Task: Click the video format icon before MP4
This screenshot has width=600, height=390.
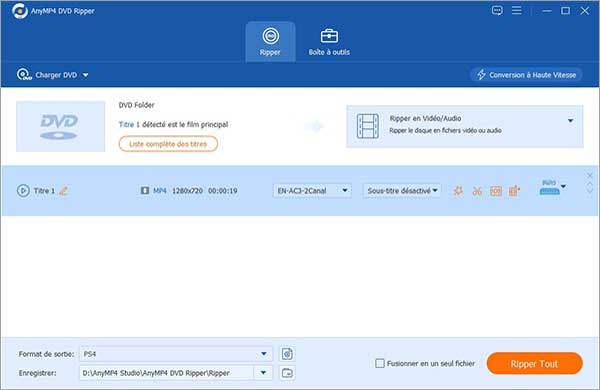Action: click(145, 190)
